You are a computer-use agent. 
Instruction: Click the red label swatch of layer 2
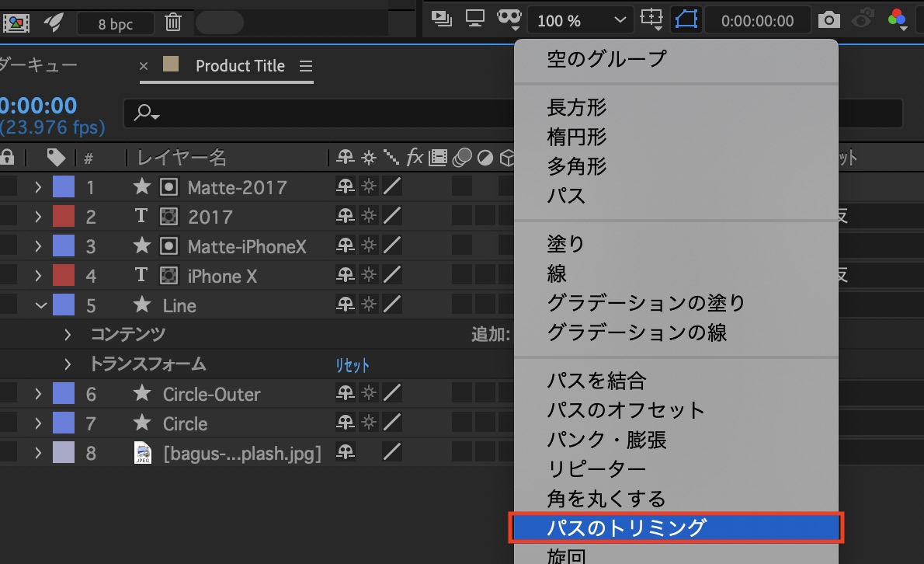(x=64, y=217)
